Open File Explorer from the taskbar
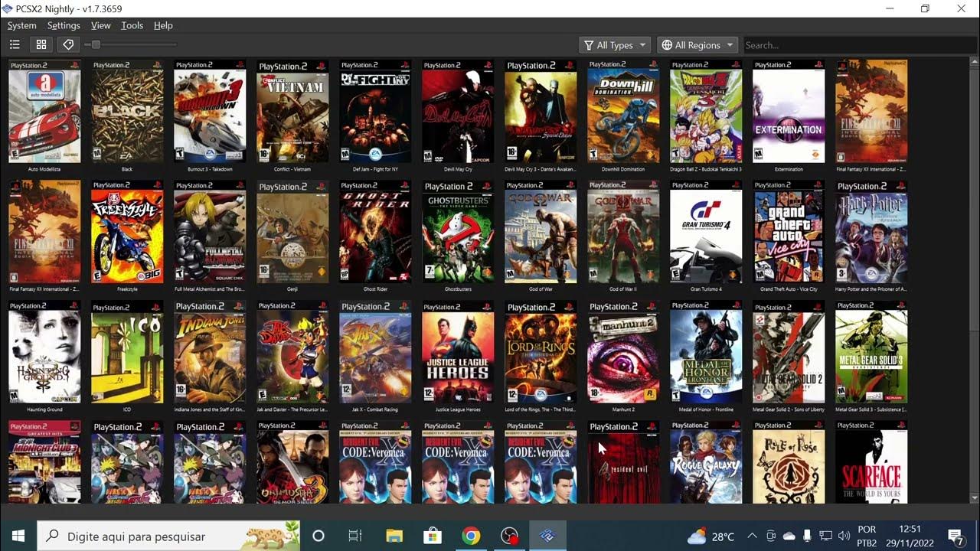The width and height of the screenshot is (980, 551). [394, 536]
